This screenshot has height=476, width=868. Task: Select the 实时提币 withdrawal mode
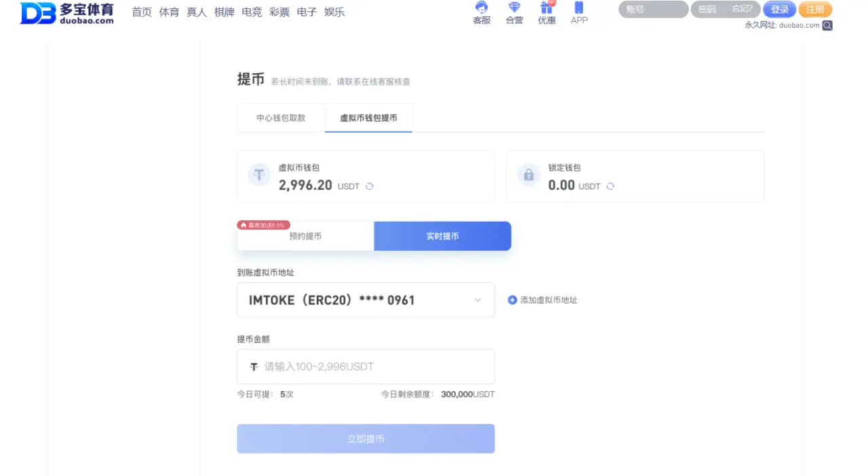pyautogui.click(x=441, y=236)
